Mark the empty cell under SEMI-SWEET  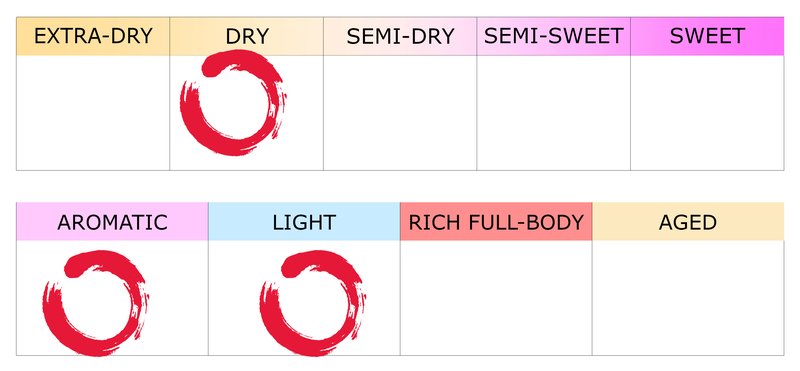pyautogui.click(x=554, y=113)
